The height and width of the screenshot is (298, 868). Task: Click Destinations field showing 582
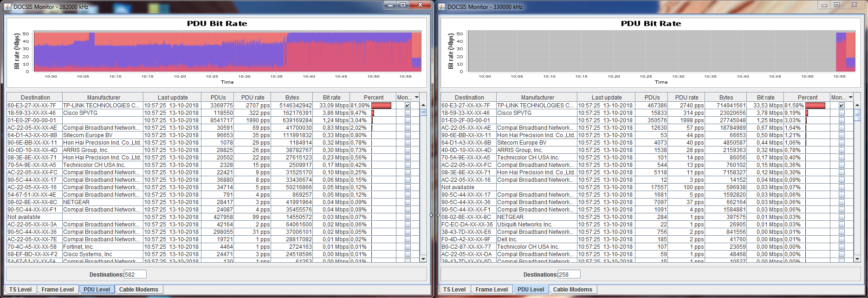coord(135,274)
